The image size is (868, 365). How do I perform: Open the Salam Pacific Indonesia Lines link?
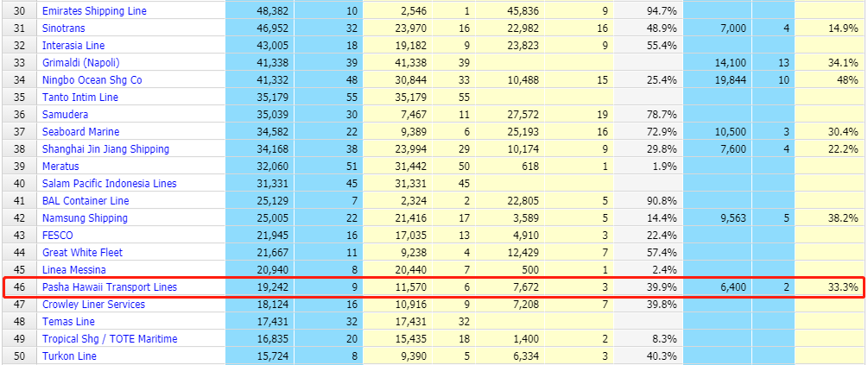coord(110,183)
